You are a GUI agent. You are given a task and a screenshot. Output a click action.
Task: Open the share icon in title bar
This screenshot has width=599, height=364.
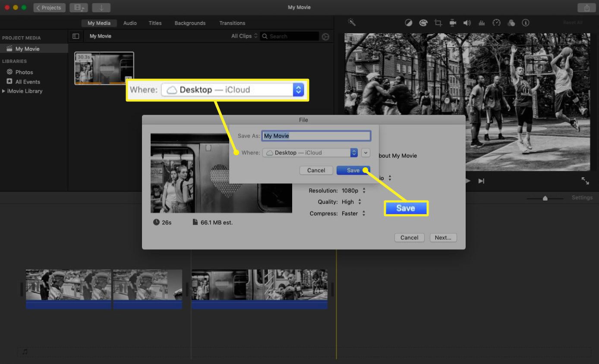point(586,8)
